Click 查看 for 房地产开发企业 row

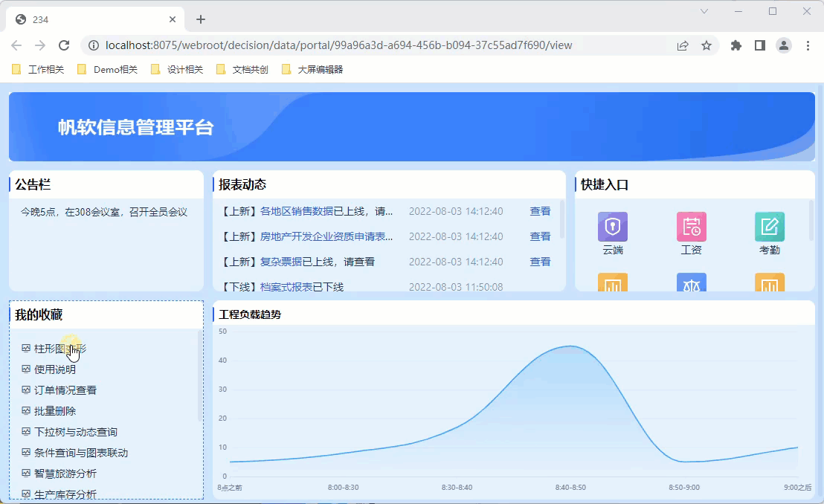click(540, 236)
